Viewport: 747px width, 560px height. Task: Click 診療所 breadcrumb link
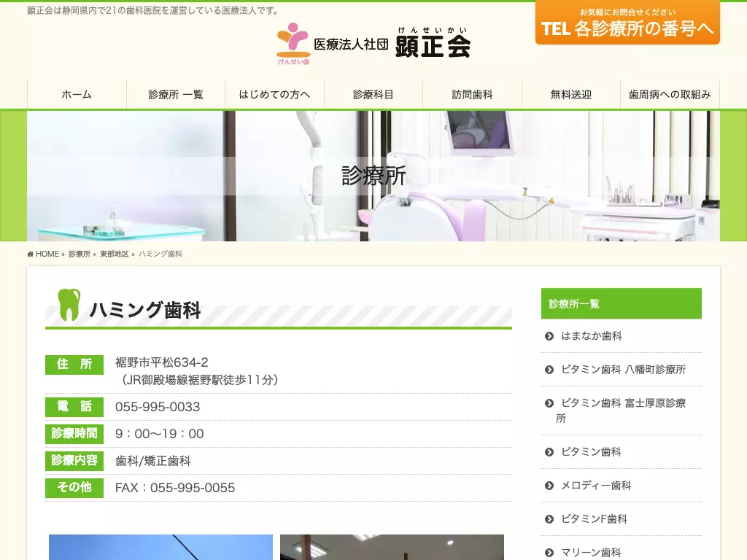80,254
